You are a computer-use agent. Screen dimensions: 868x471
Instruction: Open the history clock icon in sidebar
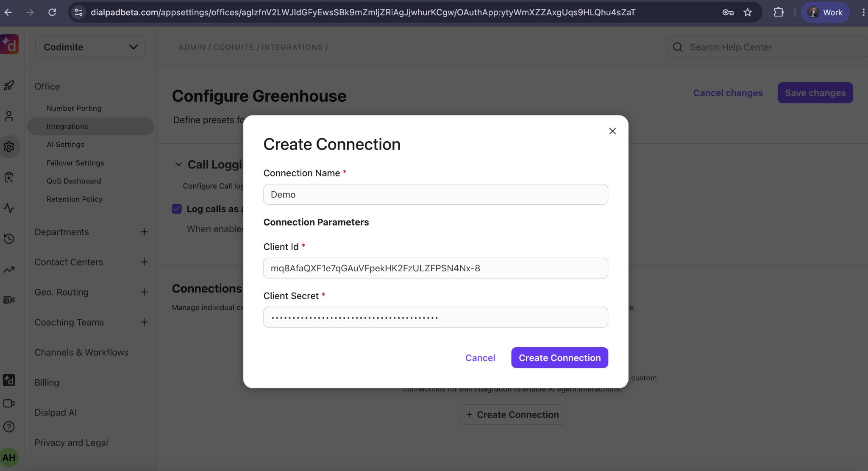click(9, 239)
